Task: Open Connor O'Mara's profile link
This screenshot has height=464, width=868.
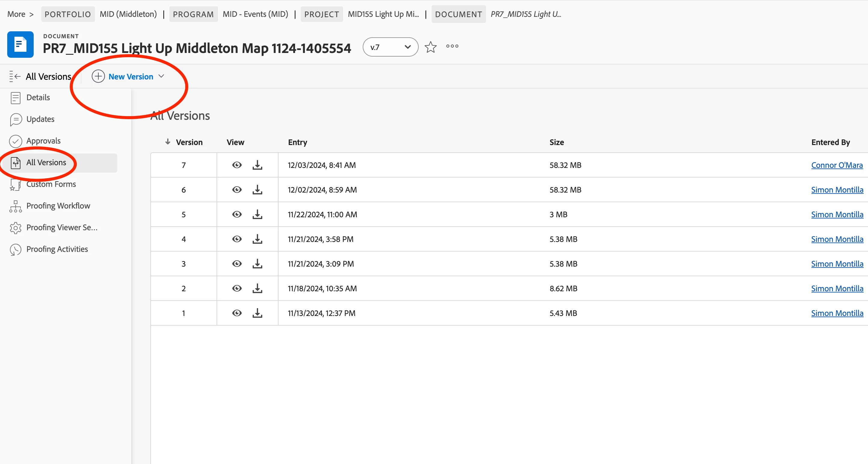Action: (x=837, y=165)
